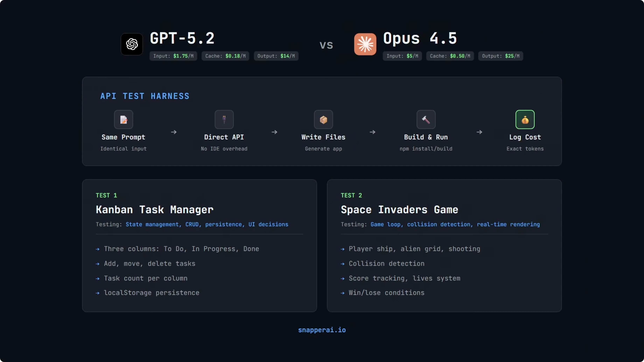The width and height of the screenshot is (644, 362).
Task: Click the arrow between Same Prompt and Direct API
Action: tap(174, 132)
